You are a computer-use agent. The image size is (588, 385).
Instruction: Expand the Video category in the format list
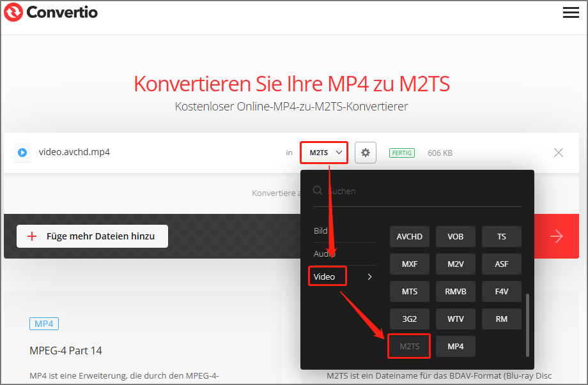327,276
